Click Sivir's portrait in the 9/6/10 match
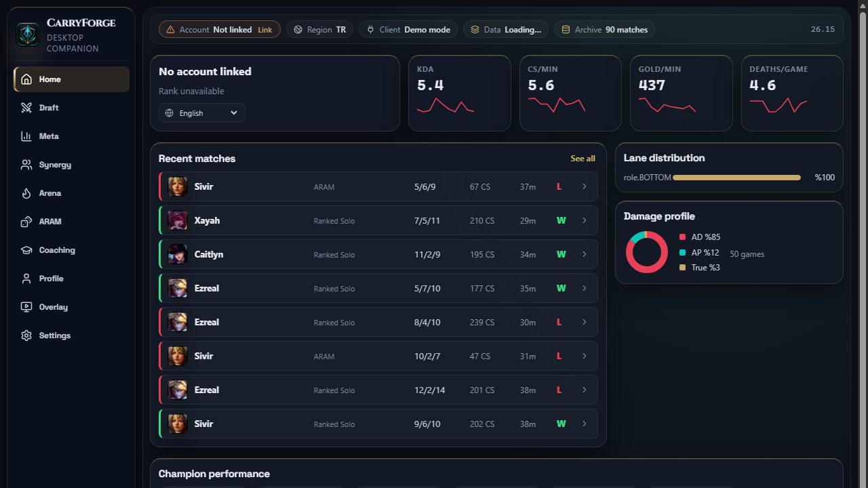868x488 pixels. (178, 424)
